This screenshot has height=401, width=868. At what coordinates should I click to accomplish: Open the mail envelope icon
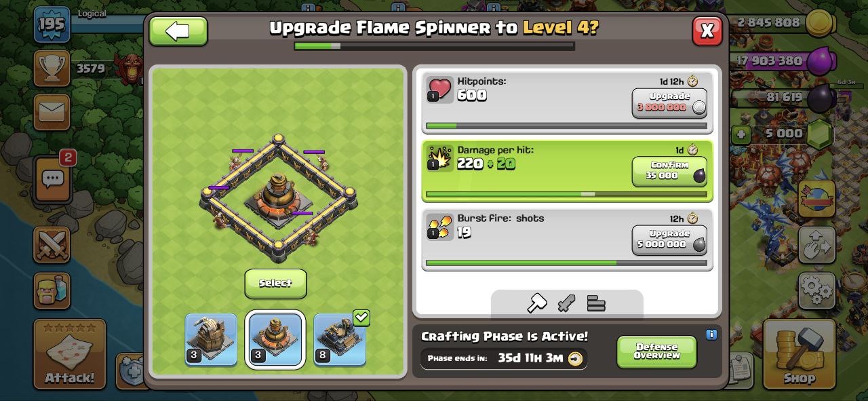point(52,112)
